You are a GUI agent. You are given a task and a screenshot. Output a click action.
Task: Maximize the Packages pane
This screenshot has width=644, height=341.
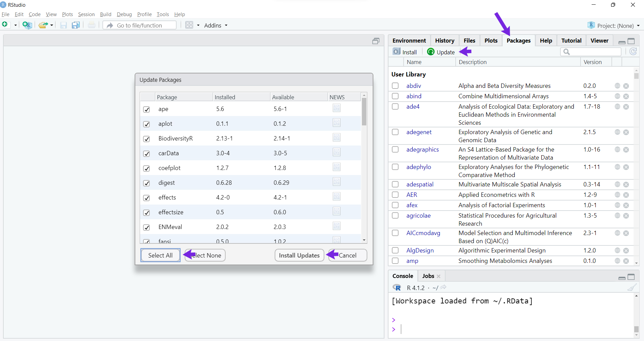pos(631,41)
